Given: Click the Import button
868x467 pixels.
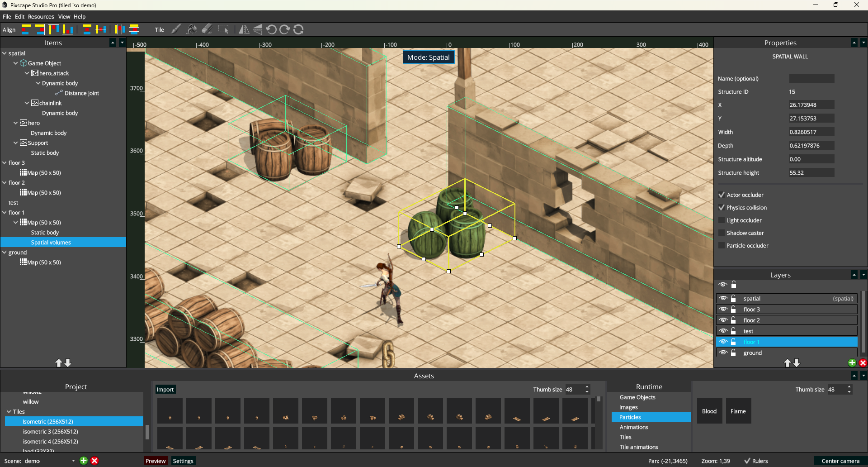Looking at the screenshot, I should (x=165, y=390).
